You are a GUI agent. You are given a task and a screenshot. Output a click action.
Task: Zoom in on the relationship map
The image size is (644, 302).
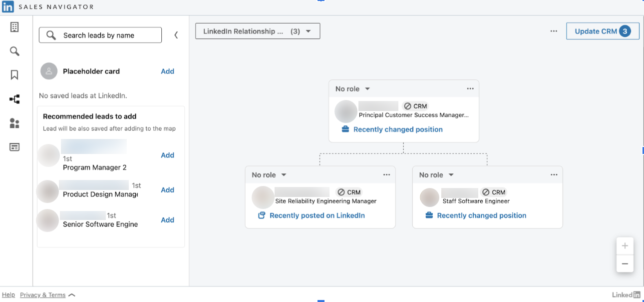click(625, 246)
